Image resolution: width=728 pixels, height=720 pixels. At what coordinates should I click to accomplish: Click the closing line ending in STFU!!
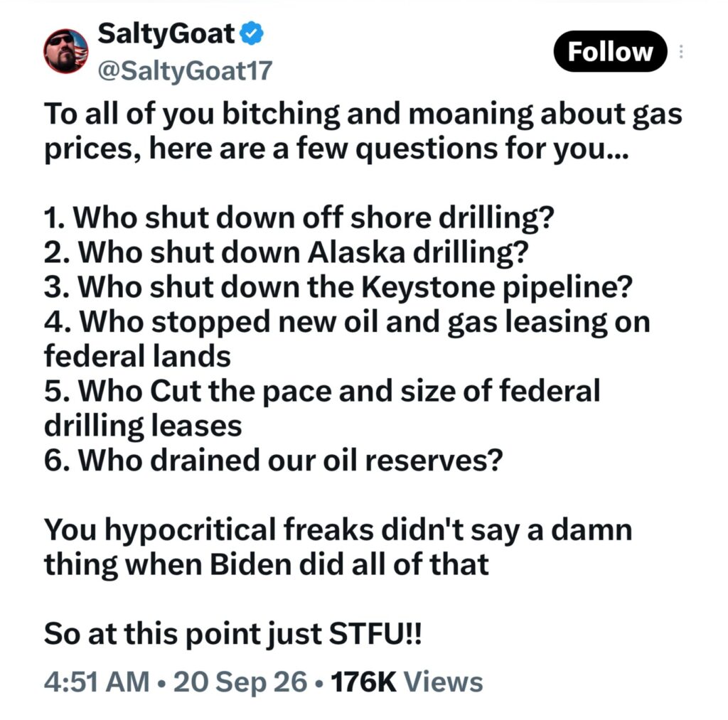[x=233, y=634]
